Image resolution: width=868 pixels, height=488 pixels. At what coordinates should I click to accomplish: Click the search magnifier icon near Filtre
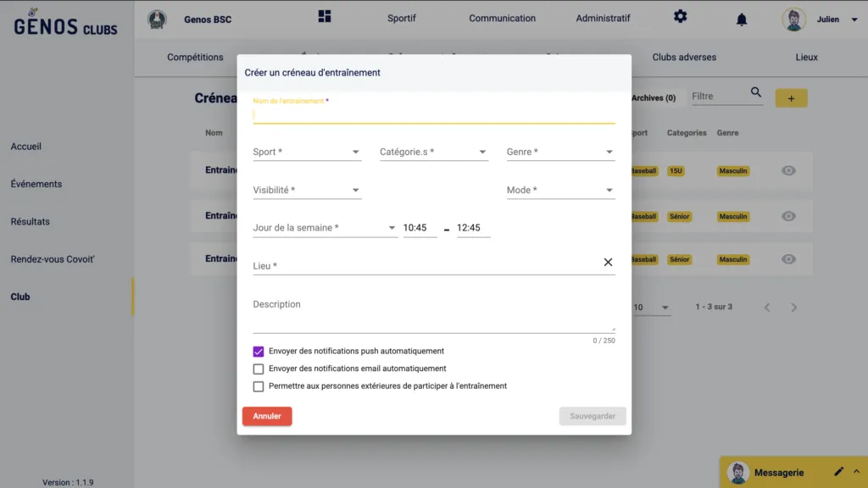(x=756, y=93)
